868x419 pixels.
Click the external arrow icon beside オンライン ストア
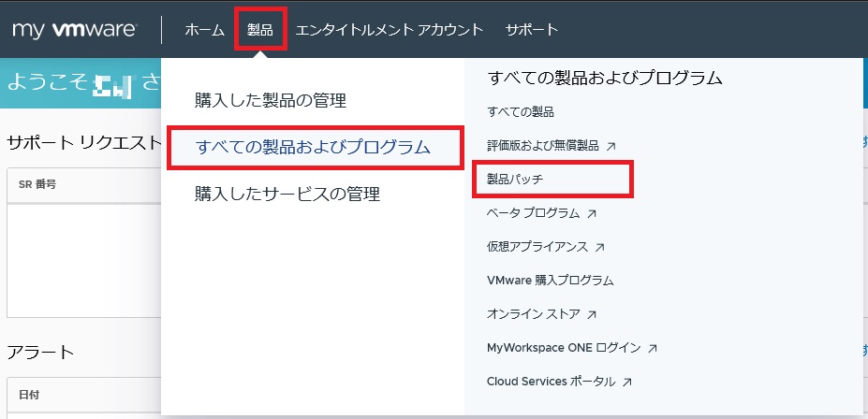(592, 314)
